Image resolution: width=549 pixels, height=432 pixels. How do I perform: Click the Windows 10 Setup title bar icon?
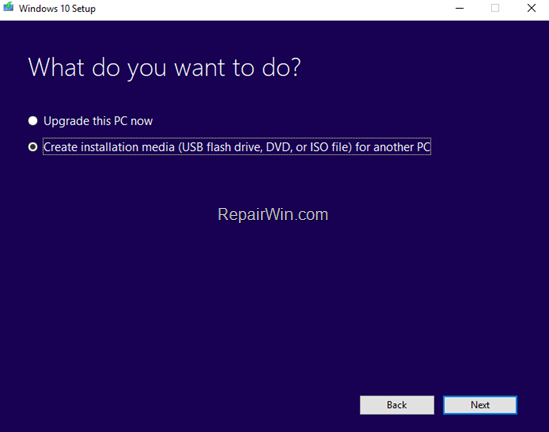8,7
